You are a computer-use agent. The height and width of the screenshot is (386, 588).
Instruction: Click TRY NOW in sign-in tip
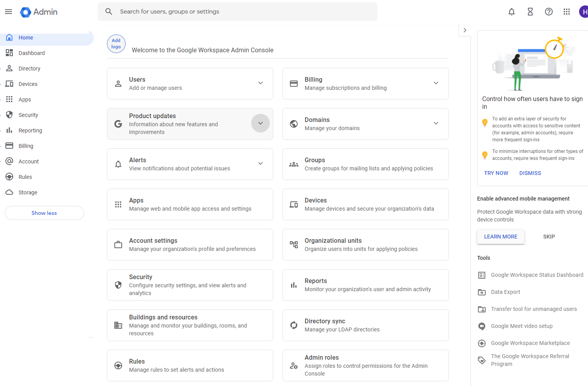coord(496,173)
